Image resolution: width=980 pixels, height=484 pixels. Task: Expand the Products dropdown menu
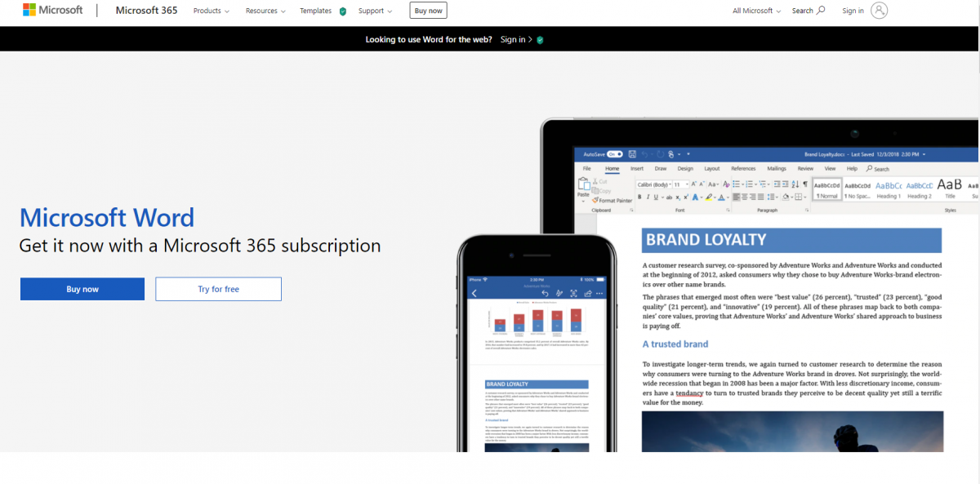(211, 11)
